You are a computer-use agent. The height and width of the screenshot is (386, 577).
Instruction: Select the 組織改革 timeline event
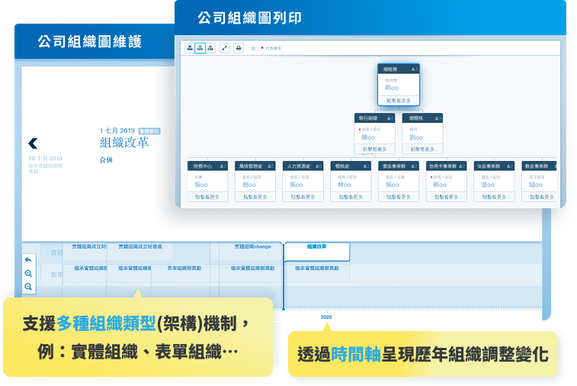point(317,252)
